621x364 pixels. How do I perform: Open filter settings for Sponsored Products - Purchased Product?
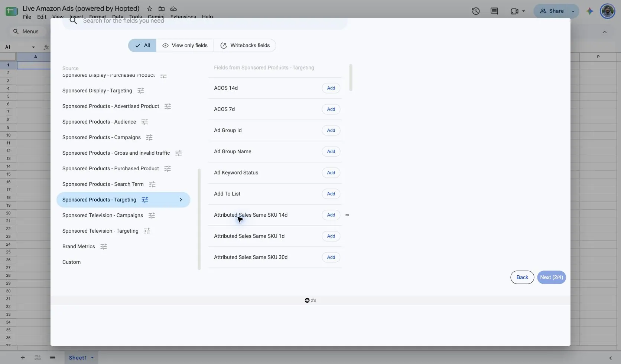point(168,168)
